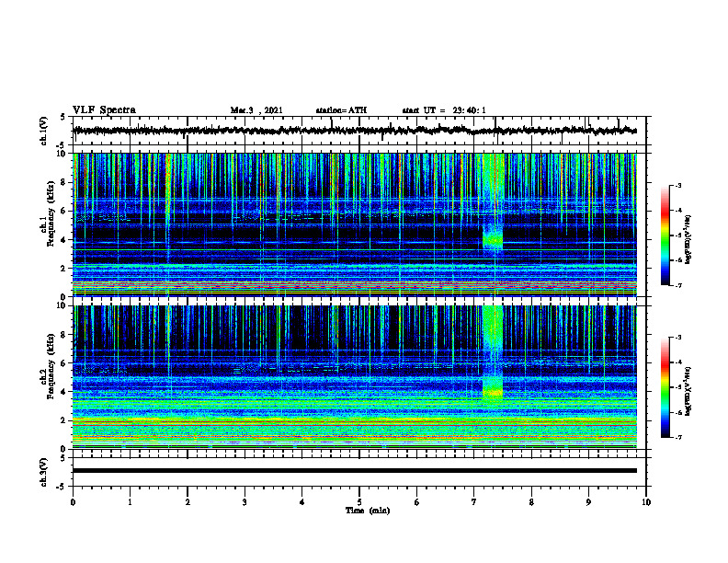Image resolution: width=728 pixels, height=563 pixels.
Task: Click the ch.2 spectrogram color scale bar
Action: click(x=665, y=387)
